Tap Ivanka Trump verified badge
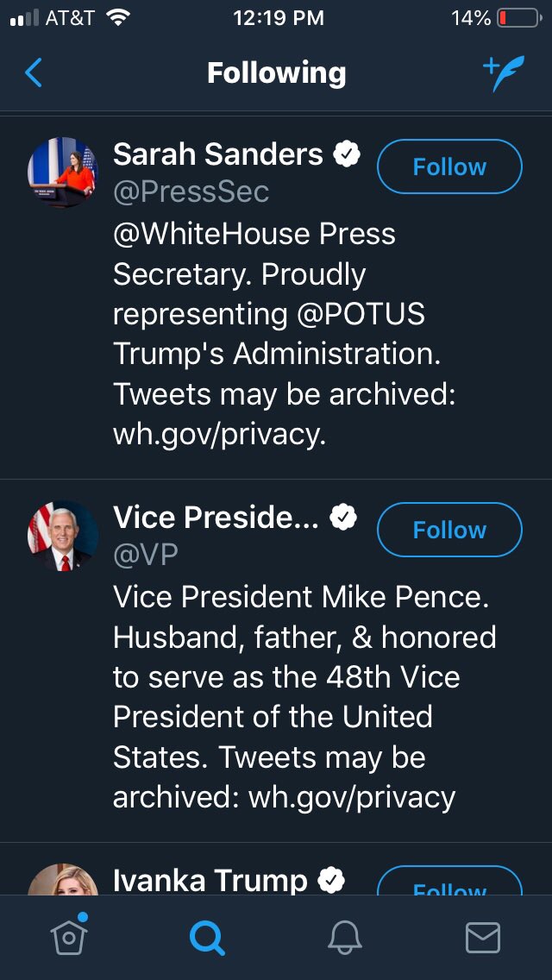552x980 pixels. click(x=332, y=880)
